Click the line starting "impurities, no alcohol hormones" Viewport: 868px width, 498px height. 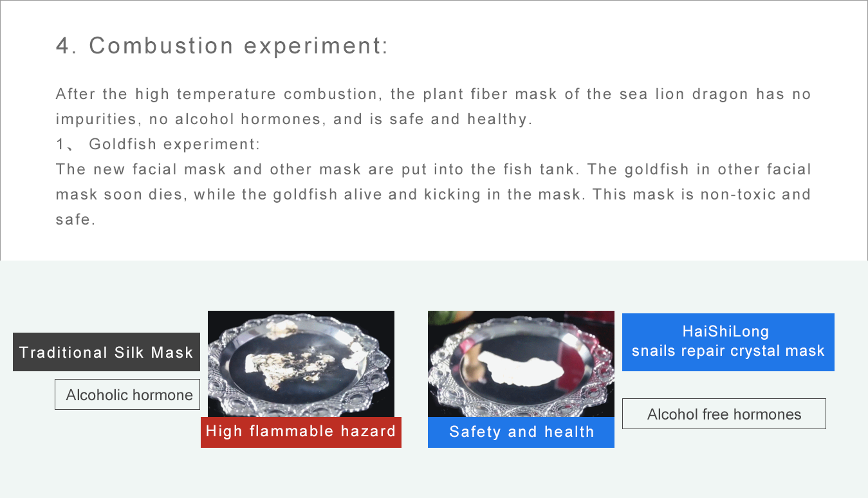(295, 119)
